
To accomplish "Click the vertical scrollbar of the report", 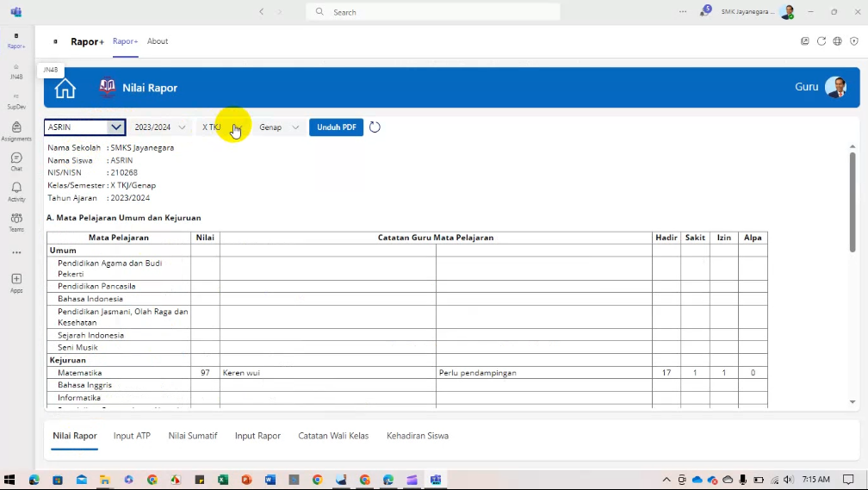I will (x=852, y=189).
